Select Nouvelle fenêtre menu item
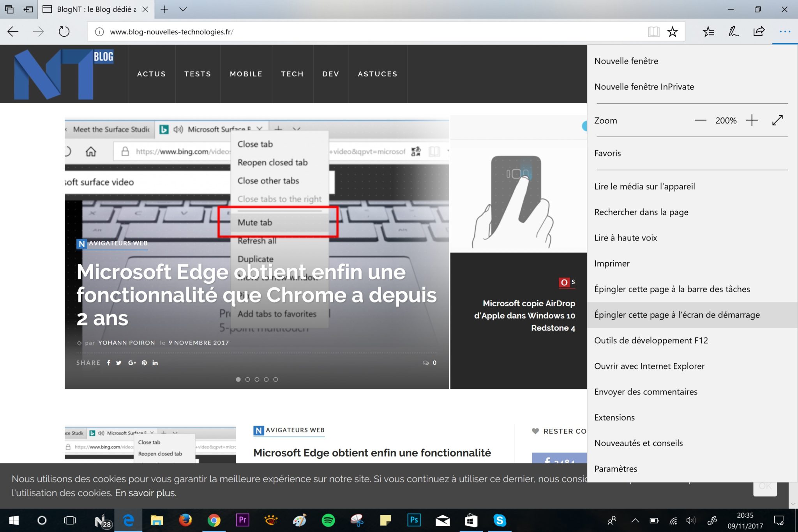The height and width of the screenshot is (532, 798). [692, 61]
